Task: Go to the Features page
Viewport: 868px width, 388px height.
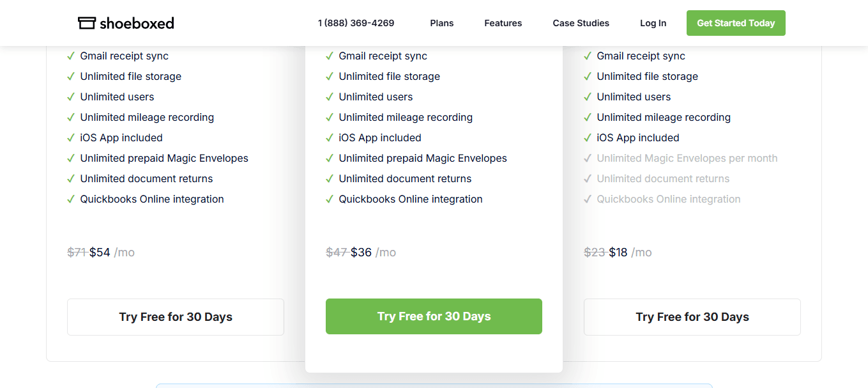Action: [503, 23]
